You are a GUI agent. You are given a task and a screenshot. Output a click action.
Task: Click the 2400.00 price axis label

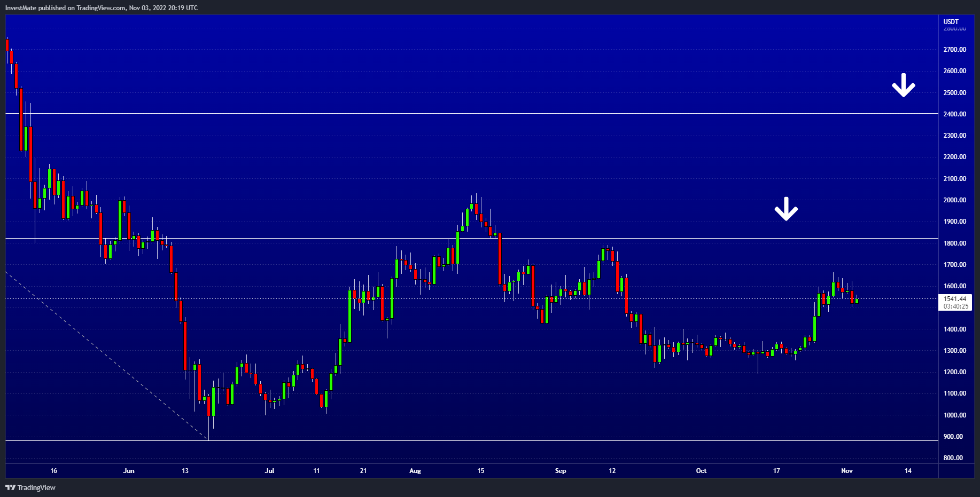pyautogui.click(x=955, y=114)
